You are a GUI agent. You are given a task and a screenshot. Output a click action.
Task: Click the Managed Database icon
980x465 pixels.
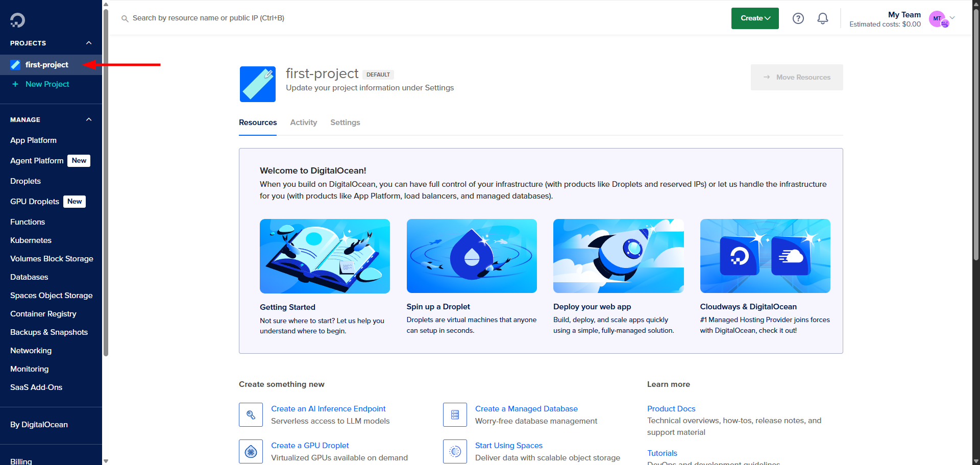[455, 414]
